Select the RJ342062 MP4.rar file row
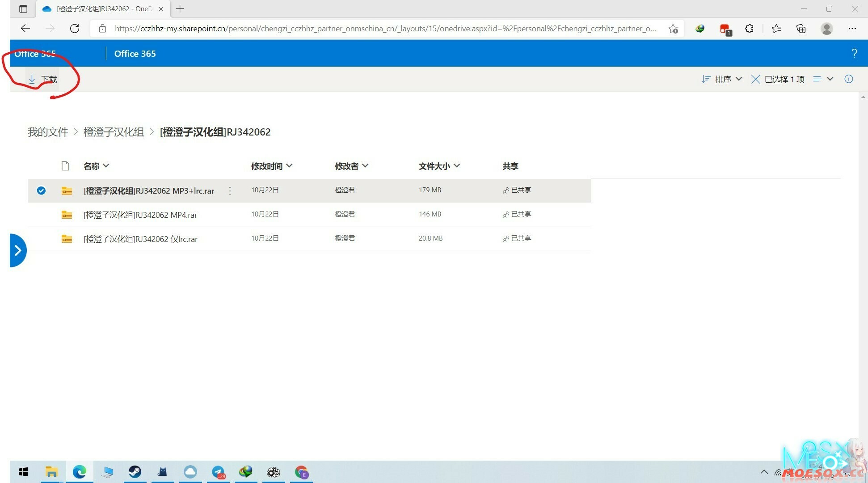Image resolution: width=868 pixels, height=483 pixels. click(140, 215)
